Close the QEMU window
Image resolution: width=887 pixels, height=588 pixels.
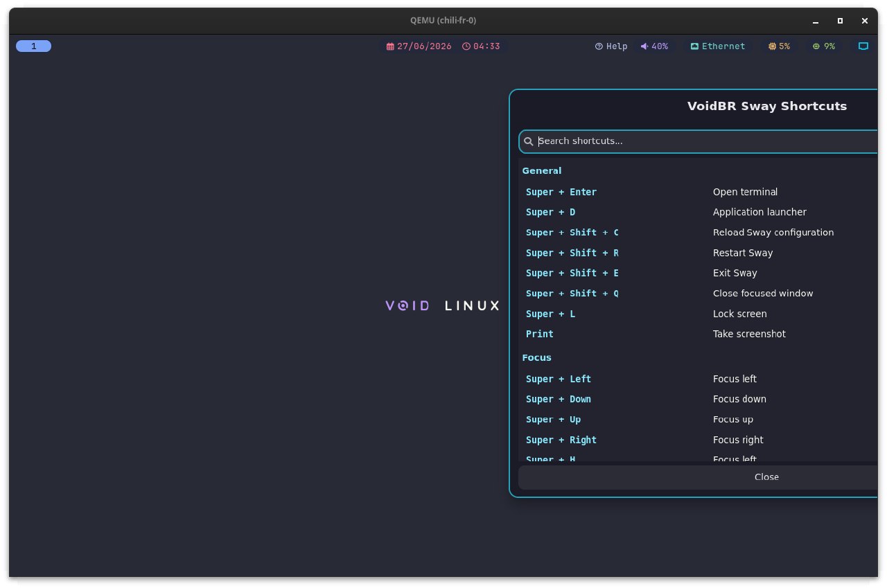pyautogui.click(x=864, y=21)
